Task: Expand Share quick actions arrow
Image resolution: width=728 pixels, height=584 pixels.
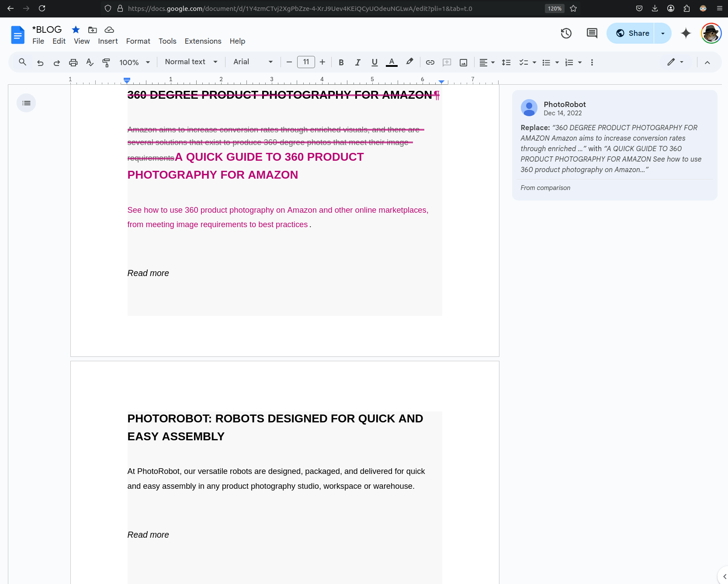Action: tap(663, 33)
